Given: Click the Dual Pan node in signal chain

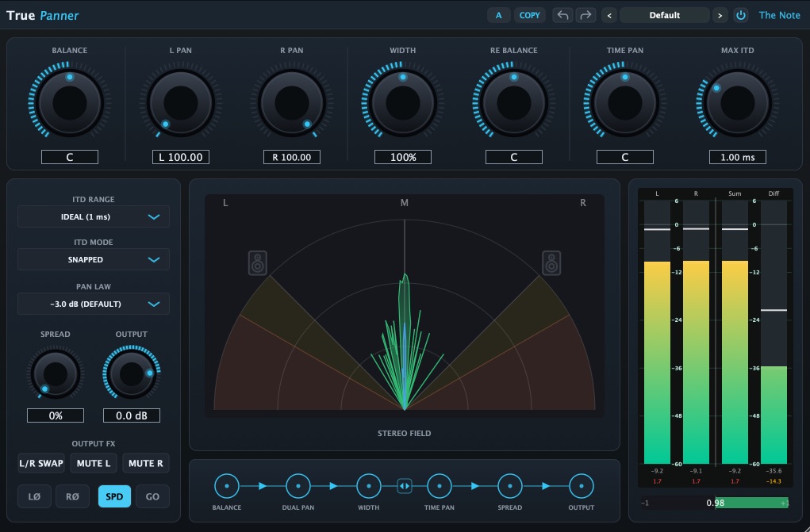Looking at the screenshot, I should 298,486.
